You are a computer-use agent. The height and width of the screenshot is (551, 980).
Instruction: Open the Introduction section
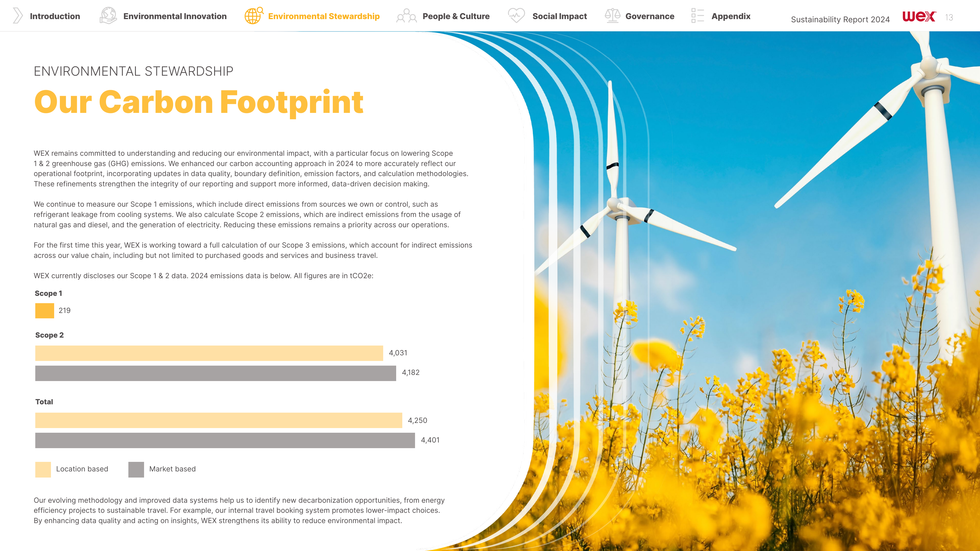tap(55, 16)
